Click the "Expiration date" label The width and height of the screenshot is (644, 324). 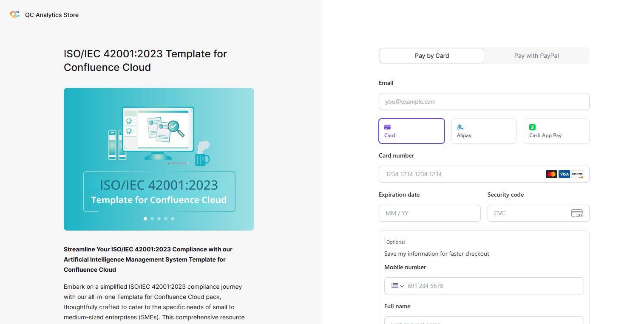pyautogui.click(x=399, y=194)
